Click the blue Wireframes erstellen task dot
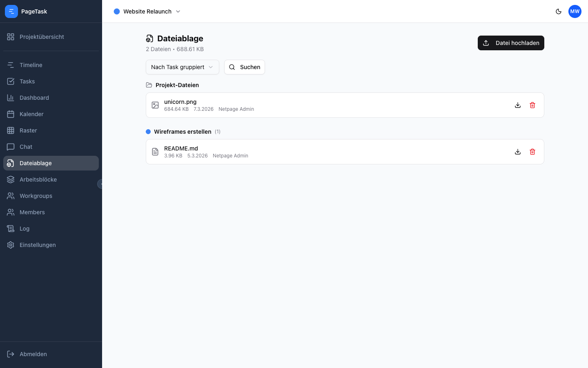This screenshot has width=588, height=368. pos(148,132)
